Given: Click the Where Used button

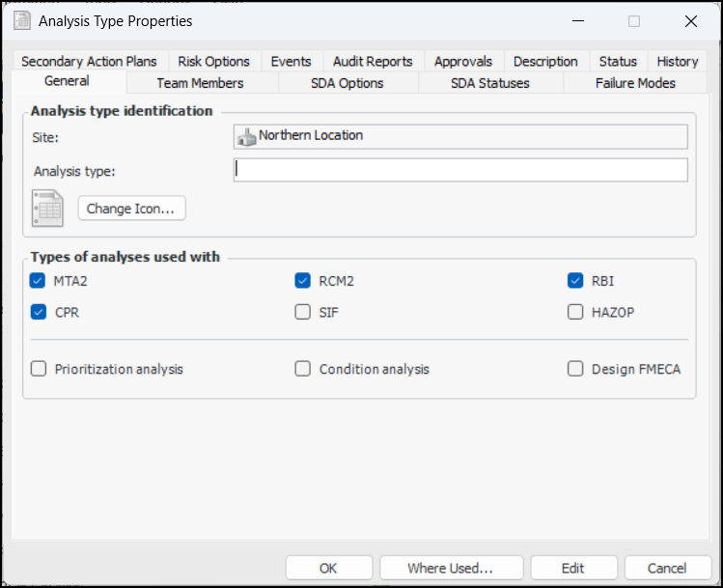Looking at the screenshot, I should [x=450, y=568].
